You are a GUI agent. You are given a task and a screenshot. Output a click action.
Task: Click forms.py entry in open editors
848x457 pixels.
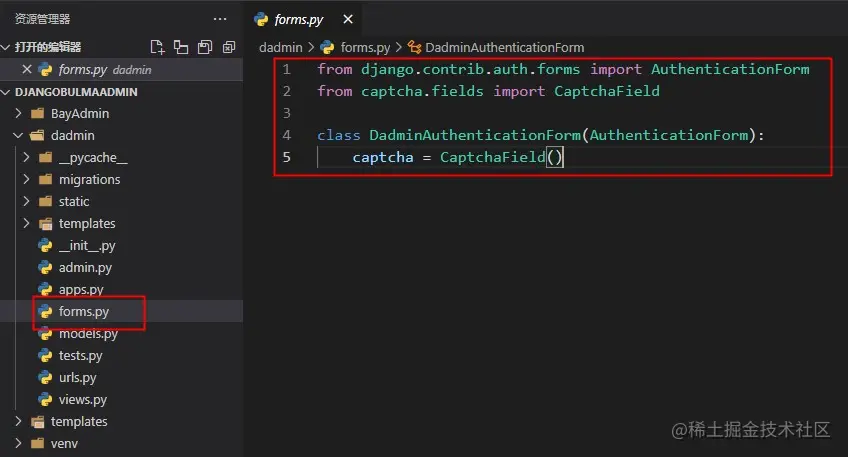point(121,69)
